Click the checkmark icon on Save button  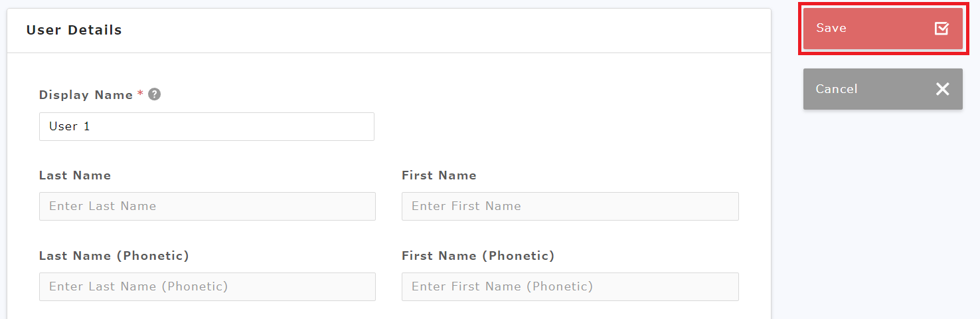[941, 28]
